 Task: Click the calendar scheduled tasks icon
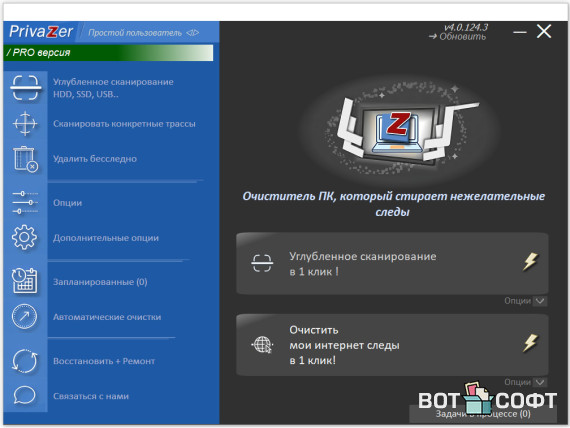click(x=25, y=281)
